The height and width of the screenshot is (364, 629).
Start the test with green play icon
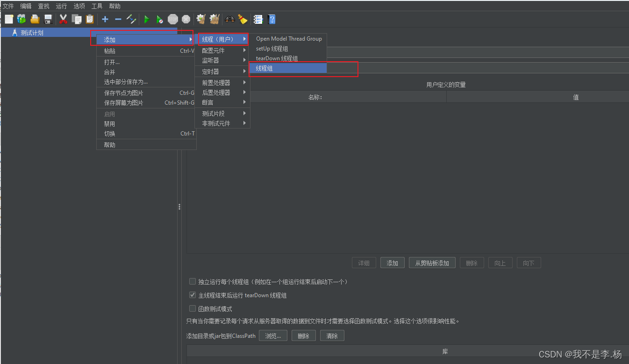[147, 19]
